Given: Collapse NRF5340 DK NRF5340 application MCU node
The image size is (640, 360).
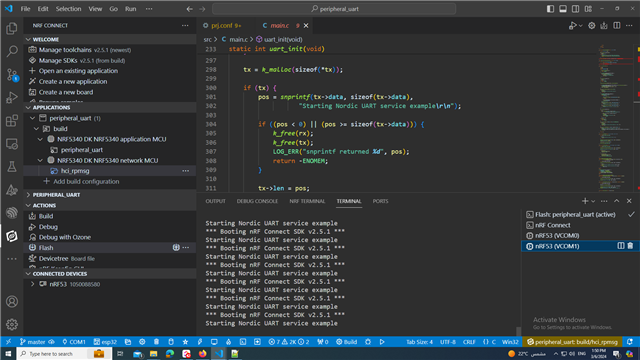Looking at the screenshot, I should [x=40, y=139].
